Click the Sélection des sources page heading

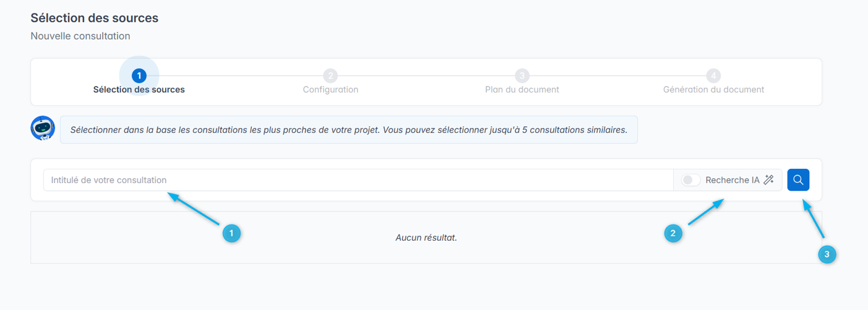pyautogui.click(x=95, y=18)
